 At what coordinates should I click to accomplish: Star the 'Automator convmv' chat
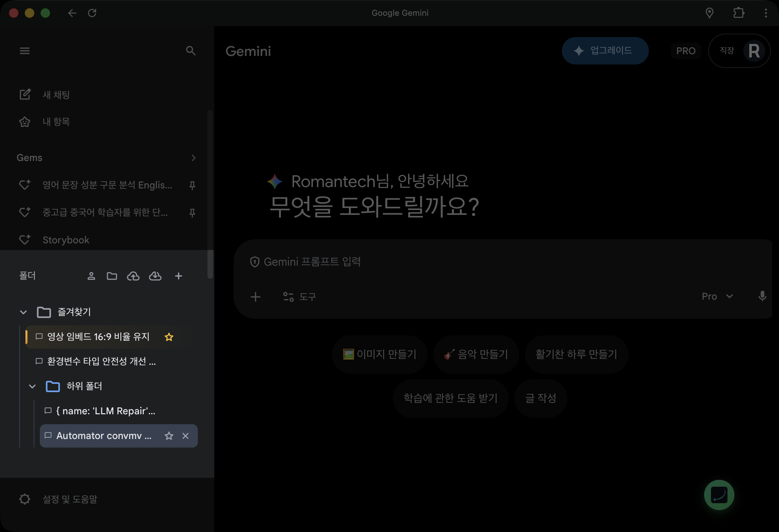pyautogui.click(x=169, y=436)
